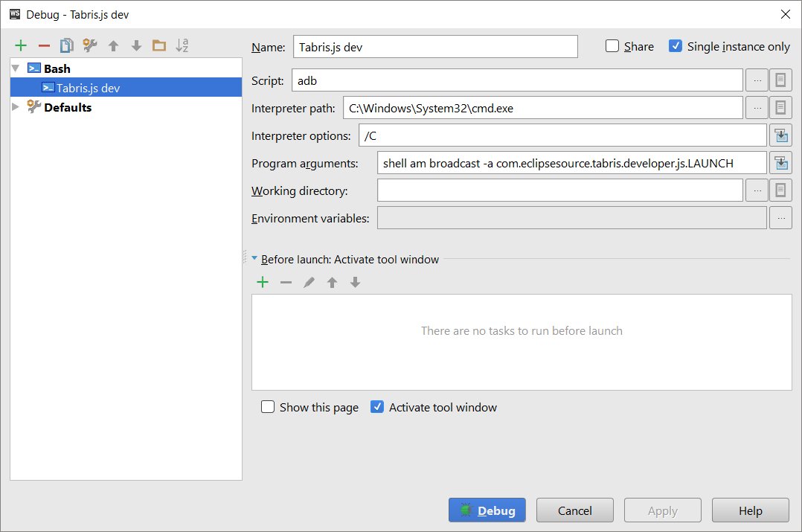Edit the Before launch task with pencil

309,282
